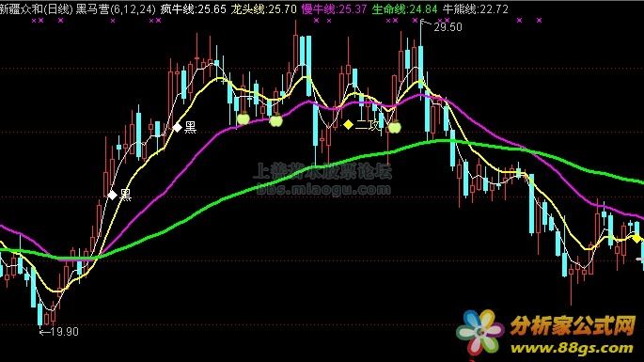This screenshot has width=644, height=362.
Task: Click the leftmost green apple marker
Action: [243, 119]
